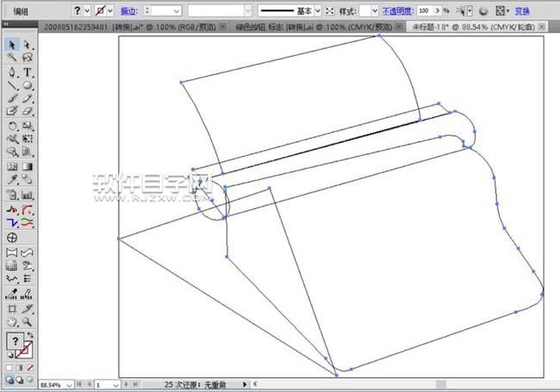Screen dimensions: 560x392
Task: Open the align options dropdown arrow
Action: pos(507,11)
